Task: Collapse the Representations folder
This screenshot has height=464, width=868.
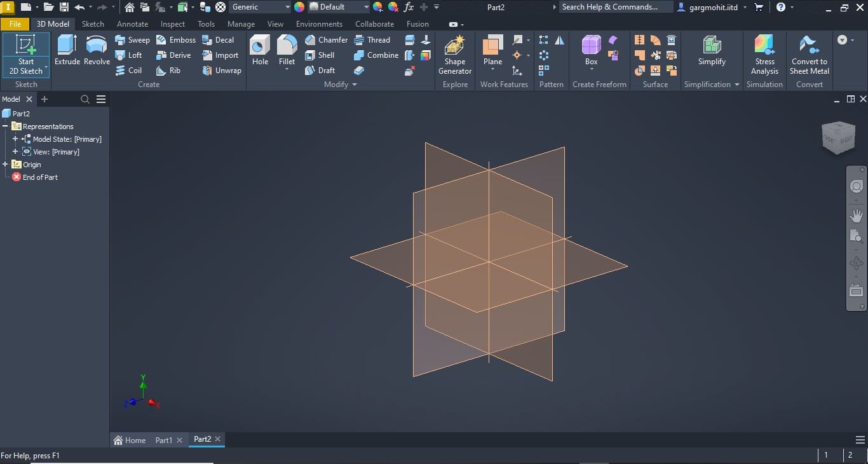Action: coord(5,126)
